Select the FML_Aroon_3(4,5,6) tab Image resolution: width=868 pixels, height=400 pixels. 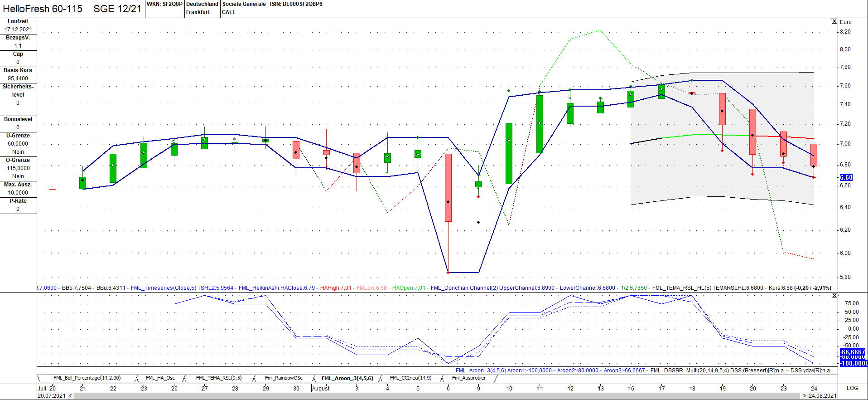tap(347, 378)
